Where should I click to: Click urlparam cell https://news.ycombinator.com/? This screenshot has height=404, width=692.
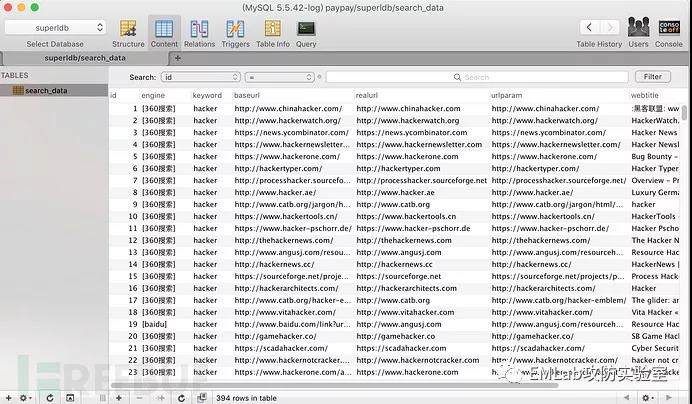coord(549,132)
